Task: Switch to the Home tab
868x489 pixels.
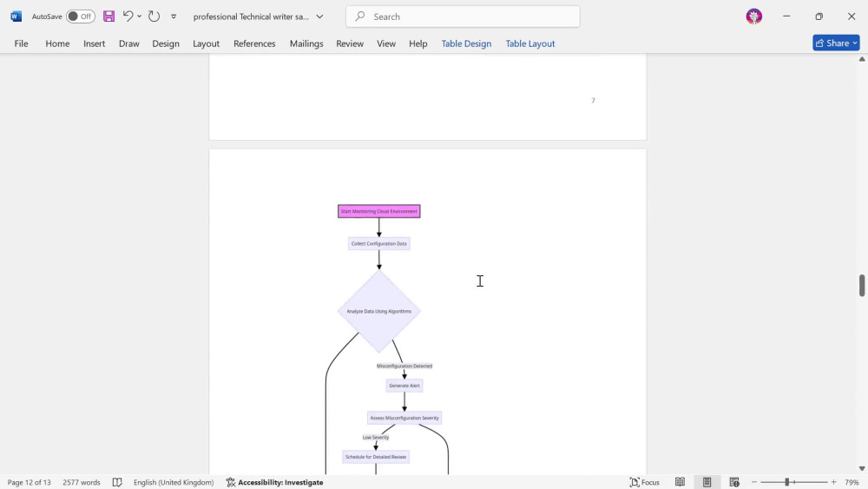Action: (x=57, y=43)
